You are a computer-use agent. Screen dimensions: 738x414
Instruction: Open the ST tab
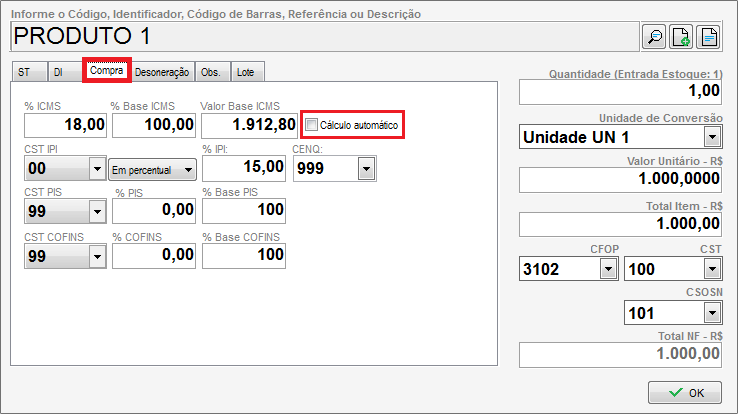pos(29,72)
